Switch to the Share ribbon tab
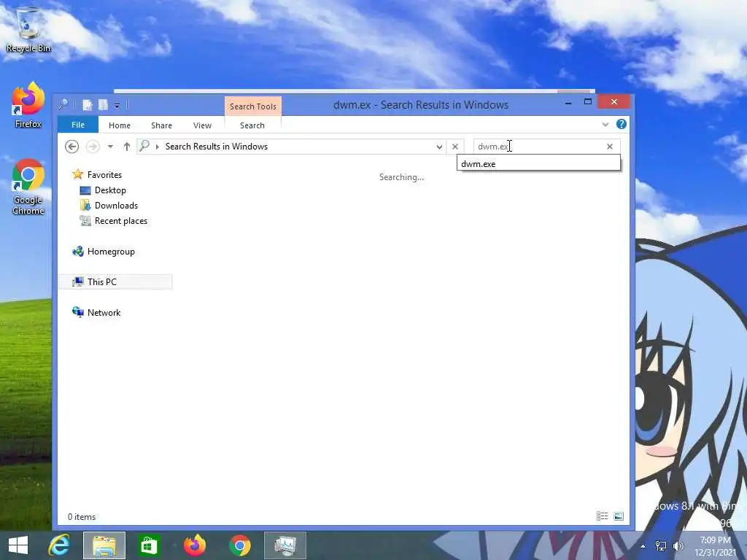The width and height of the screenshot is (747, 560). tap(161, 125)
